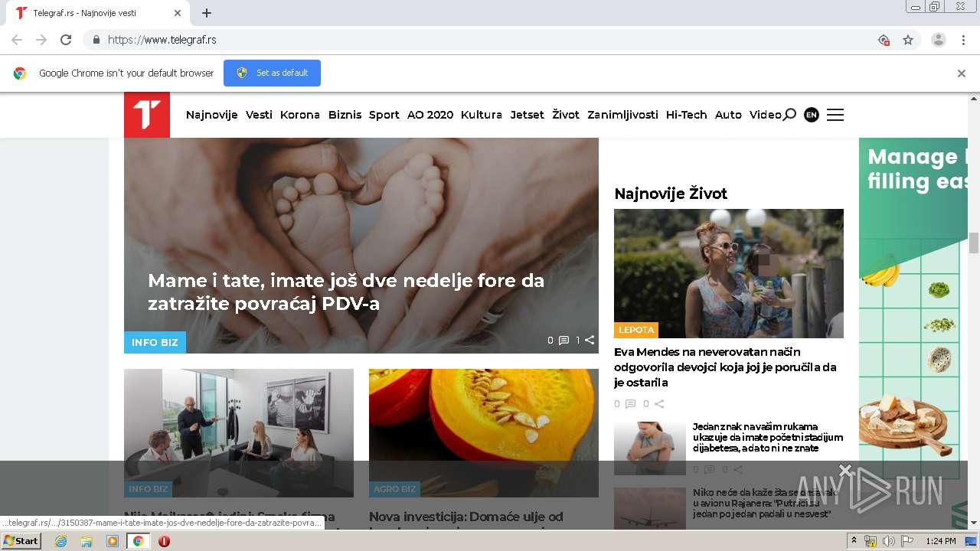Open media player from taskbar

click(x=113, y=541)
